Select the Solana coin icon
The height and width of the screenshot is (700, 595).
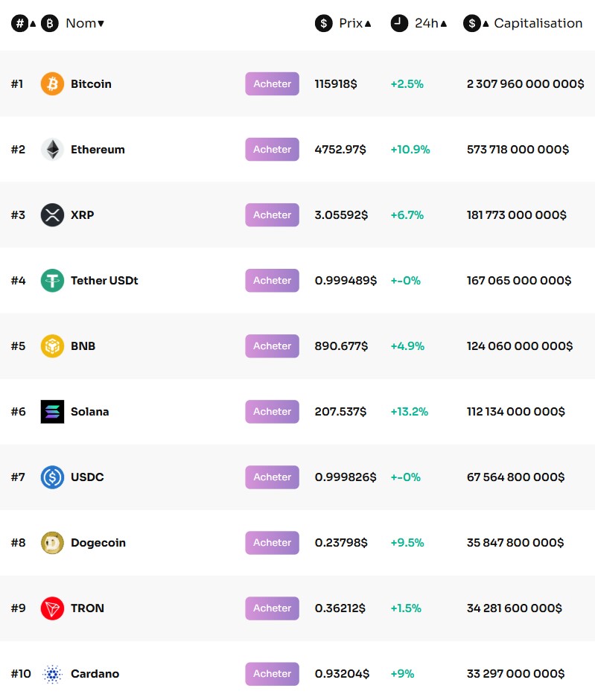51,412
